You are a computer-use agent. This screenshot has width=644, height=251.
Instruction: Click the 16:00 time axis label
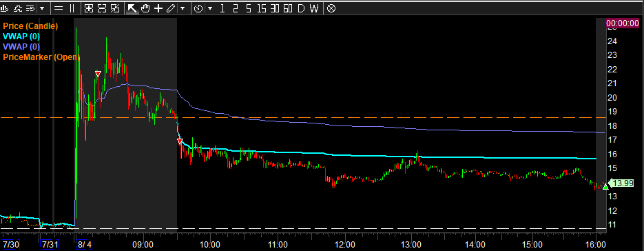click(x=596, y=244)
